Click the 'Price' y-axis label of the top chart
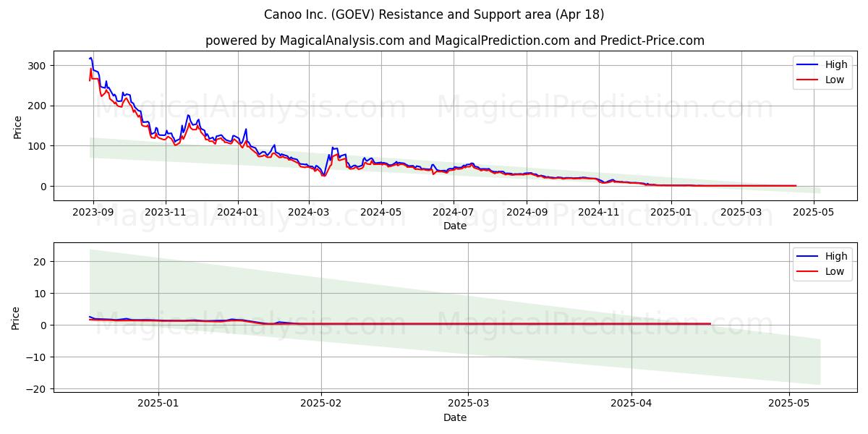868x434 pixels. (17, 127)
